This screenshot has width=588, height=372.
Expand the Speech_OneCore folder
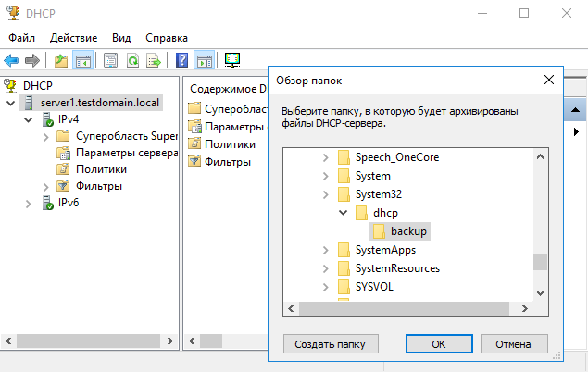(325, 156)
